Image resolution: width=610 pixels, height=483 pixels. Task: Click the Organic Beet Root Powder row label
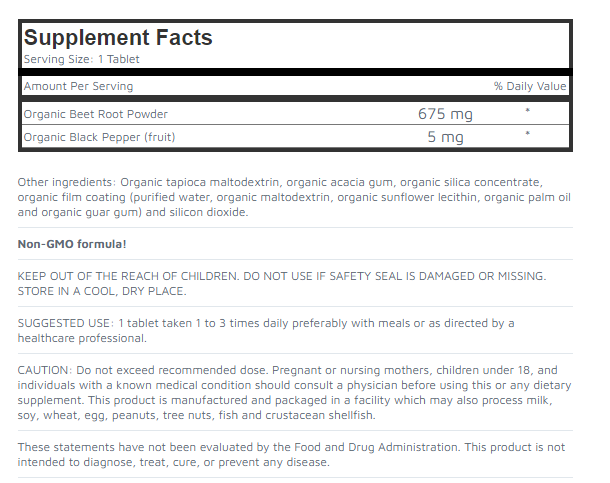tap(96, 114)
